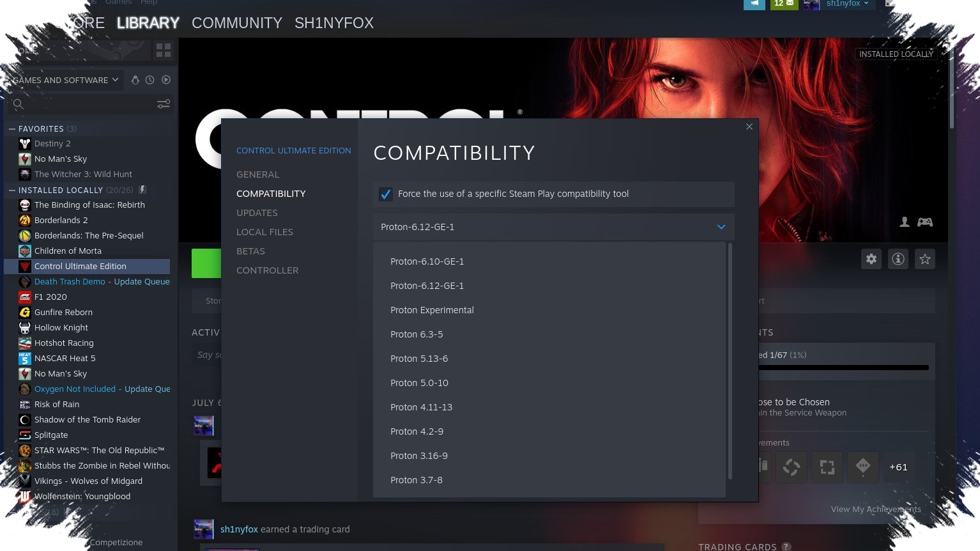Toggle Force Steam Play compatibility tool checkbox
The height and width of the screenshot is (551, 980).
pos(386,194)
